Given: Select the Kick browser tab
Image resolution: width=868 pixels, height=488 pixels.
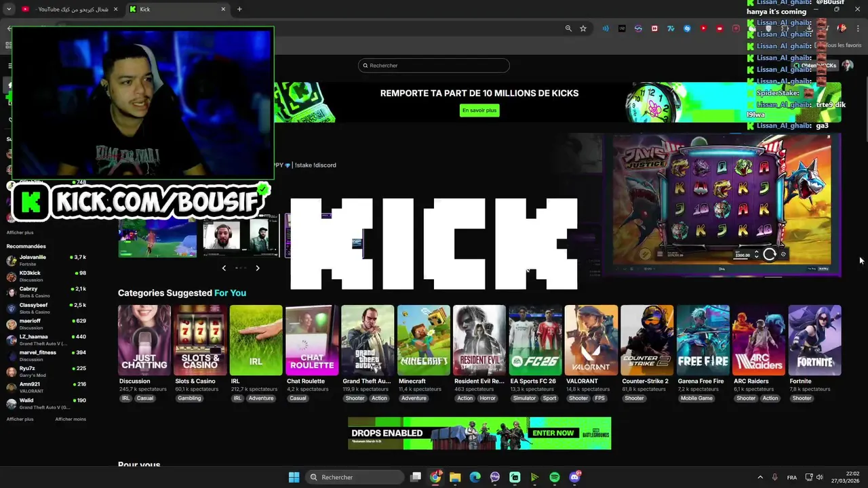Looking at the screenshot, I should pos(176,9).
